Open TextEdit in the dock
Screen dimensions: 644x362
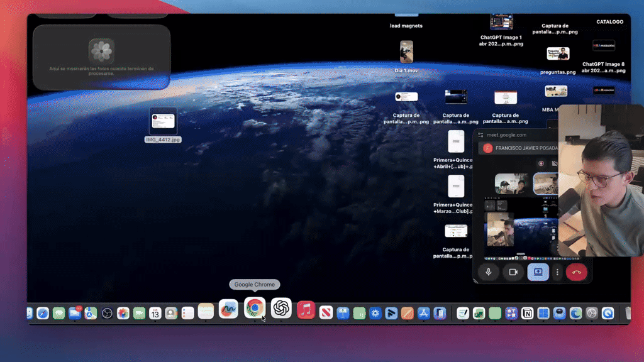[463, 313]
